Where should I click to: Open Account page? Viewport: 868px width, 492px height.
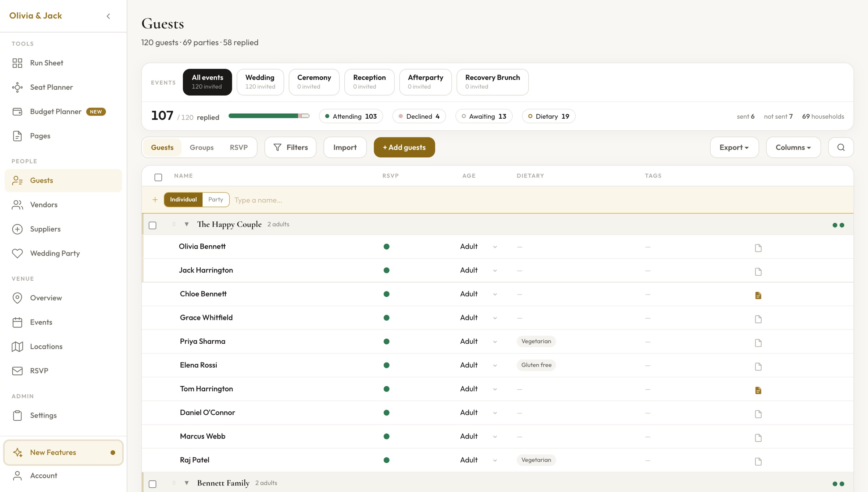63,475
